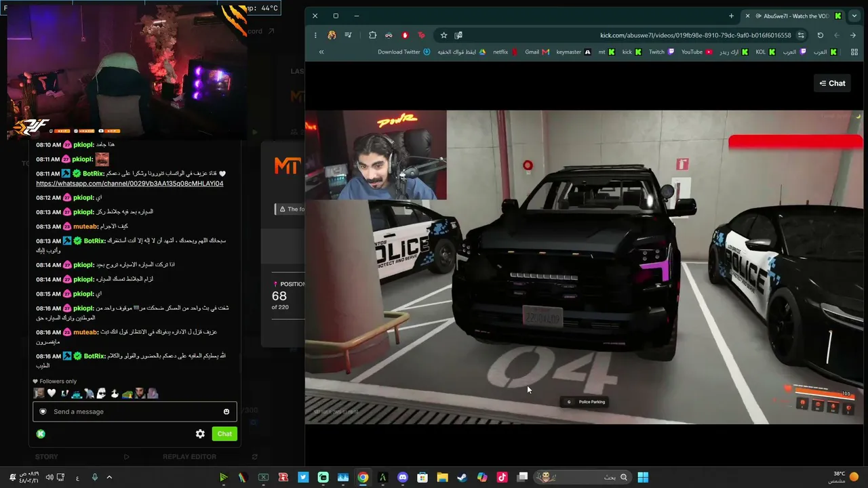Open the Copilot taskbar icon
This screenshot has width=868, height=488.
coord(482,477)
